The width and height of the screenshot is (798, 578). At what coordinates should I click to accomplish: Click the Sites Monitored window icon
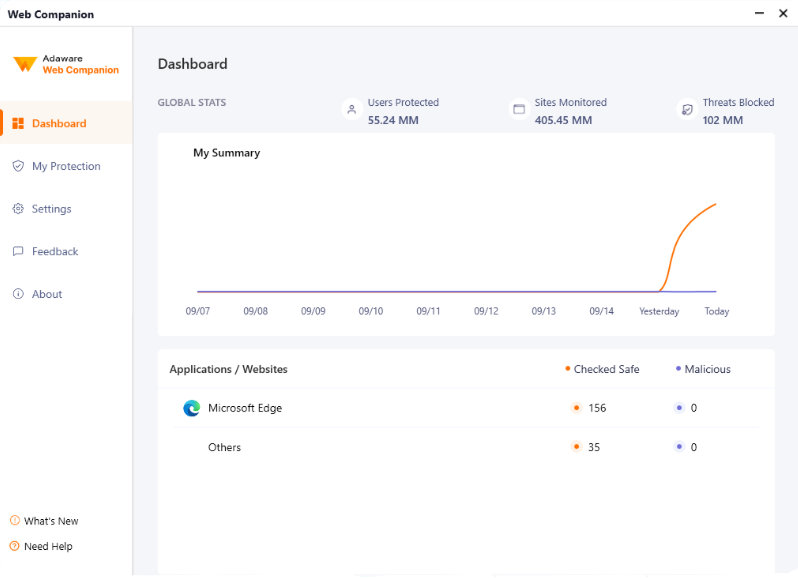(519, 110)
